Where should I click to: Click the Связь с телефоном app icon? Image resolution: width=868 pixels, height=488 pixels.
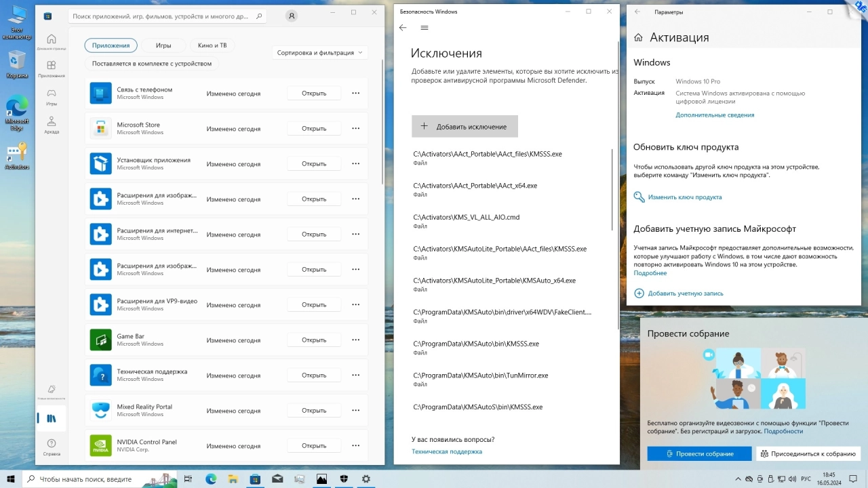pos(100,93)
